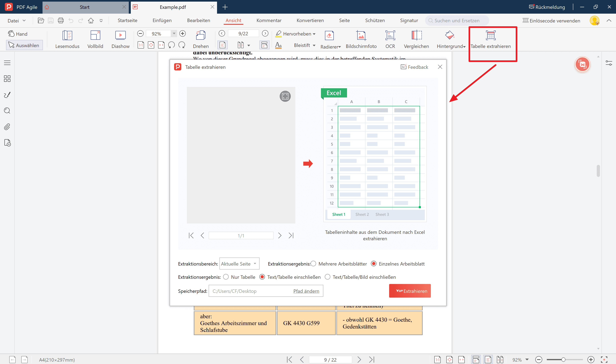Jump to last page in status bar
The image size is (616, 364).
tap(372, 360)
